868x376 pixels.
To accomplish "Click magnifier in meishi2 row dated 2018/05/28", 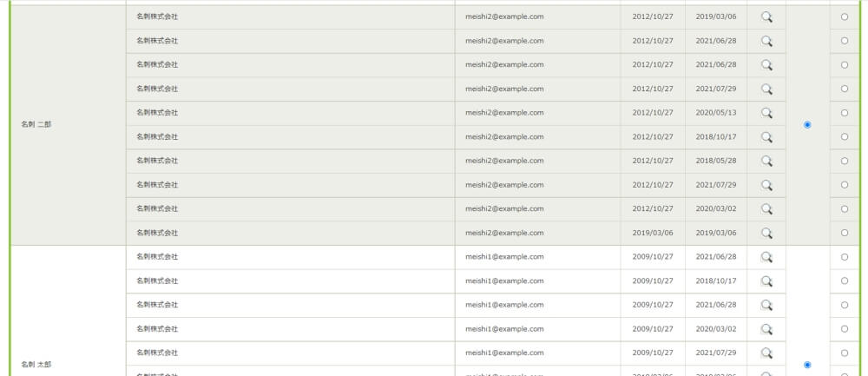I will (766, 161).
